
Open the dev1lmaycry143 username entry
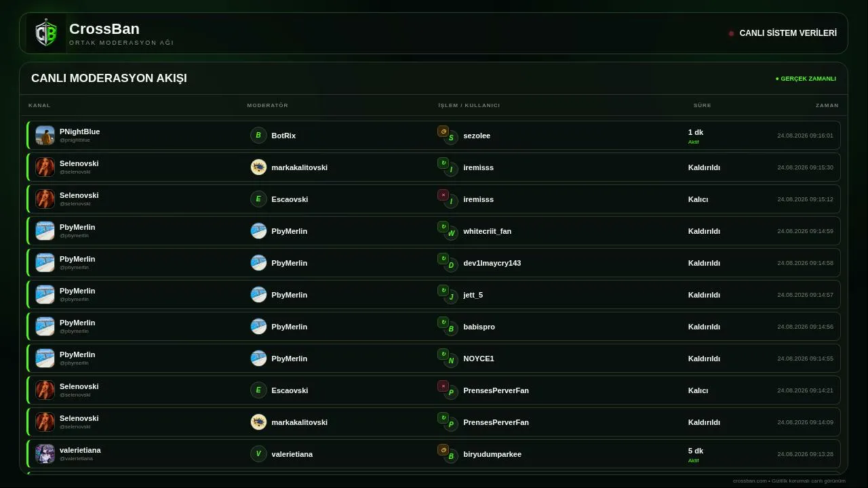coord(492,263)
